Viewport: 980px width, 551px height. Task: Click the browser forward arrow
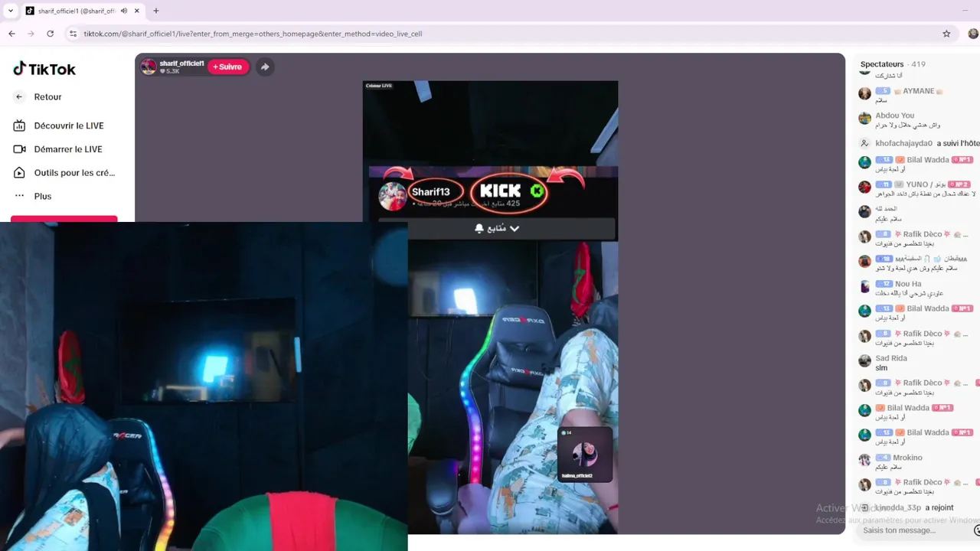(x=31, y=34)
